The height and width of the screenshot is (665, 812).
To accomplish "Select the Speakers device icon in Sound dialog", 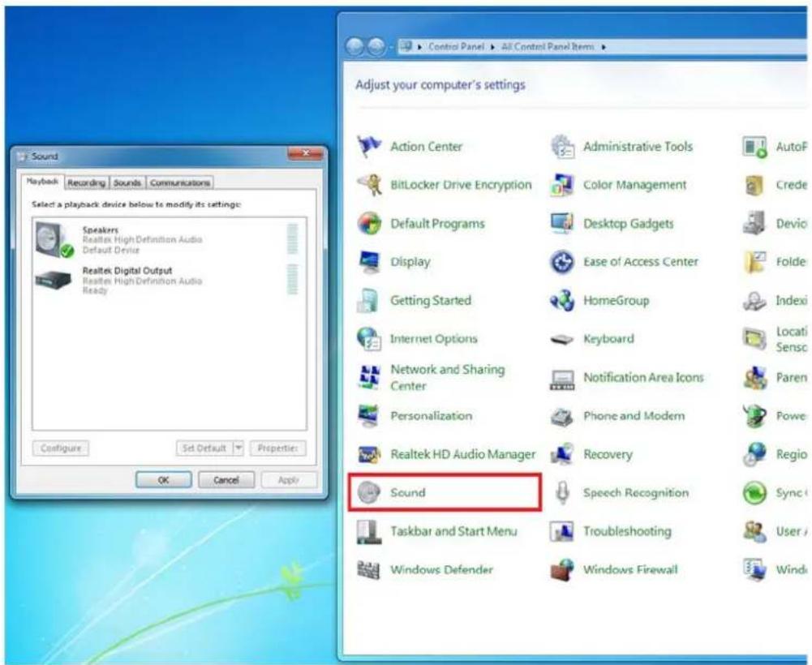I will click(54, 240).
